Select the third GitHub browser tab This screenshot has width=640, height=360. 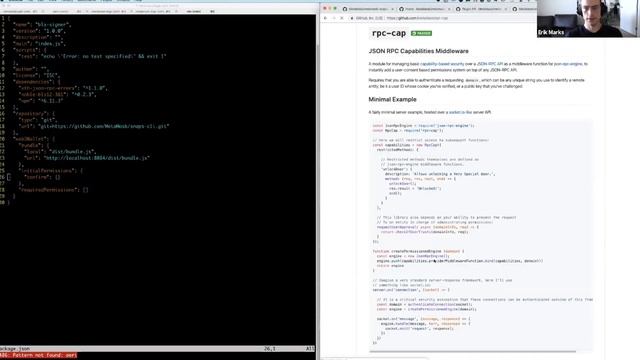[481, 9]
